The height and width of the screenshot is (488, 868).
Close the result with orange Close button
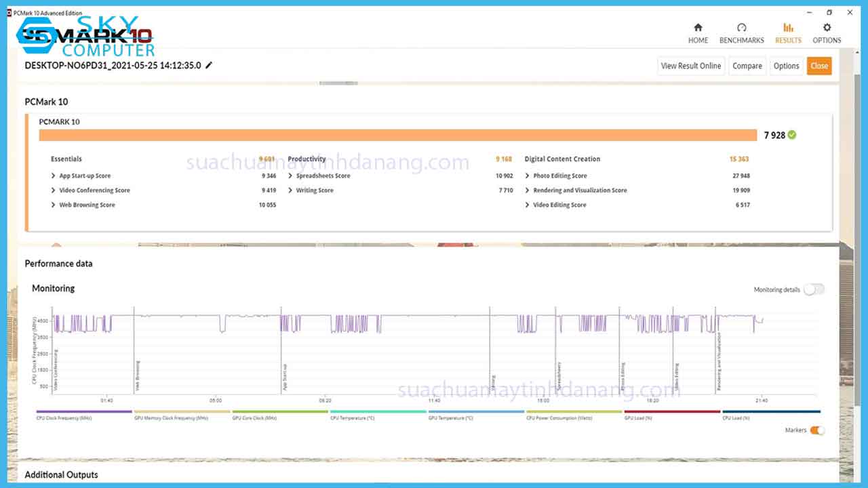[x=819, y=66]
